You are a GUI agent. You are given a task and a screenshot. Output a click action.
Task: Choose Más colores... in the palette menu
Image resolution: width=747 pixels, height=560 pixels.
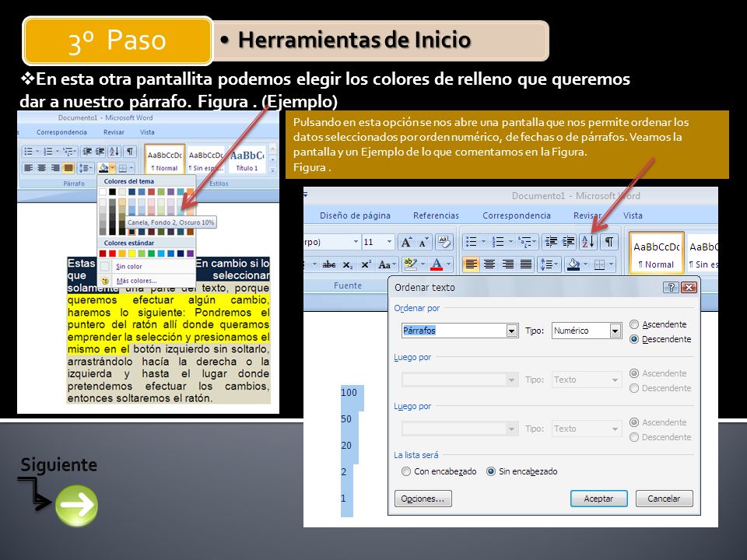pos(136,281)
